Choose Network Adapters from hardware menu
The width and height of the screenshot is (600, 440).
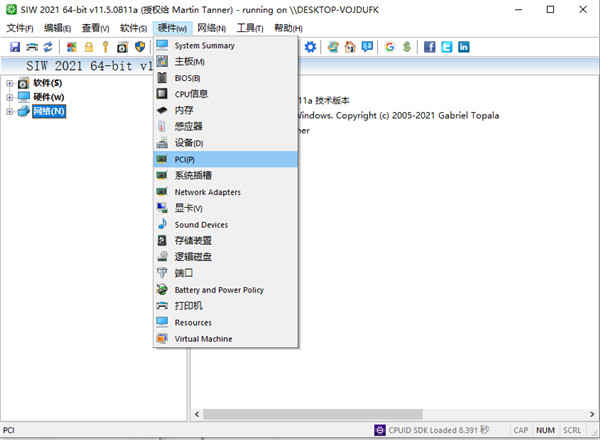click(225, 192)
